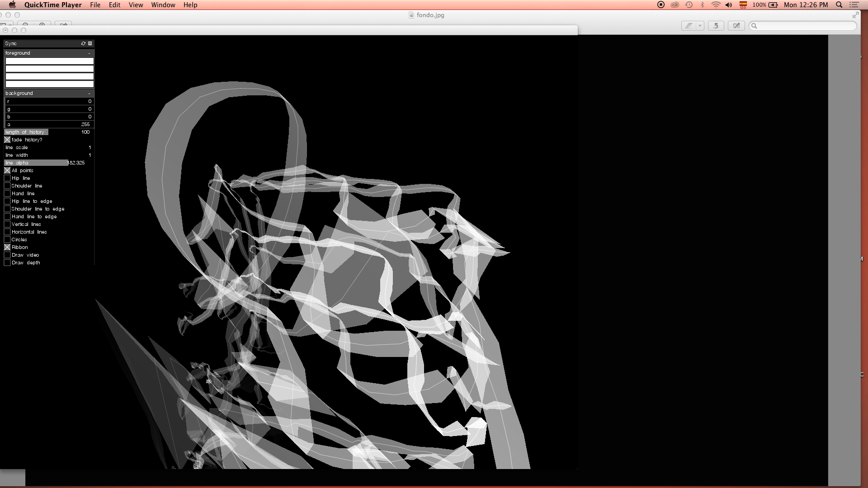
Task: Set the background r slider
Action: [49, 101]
